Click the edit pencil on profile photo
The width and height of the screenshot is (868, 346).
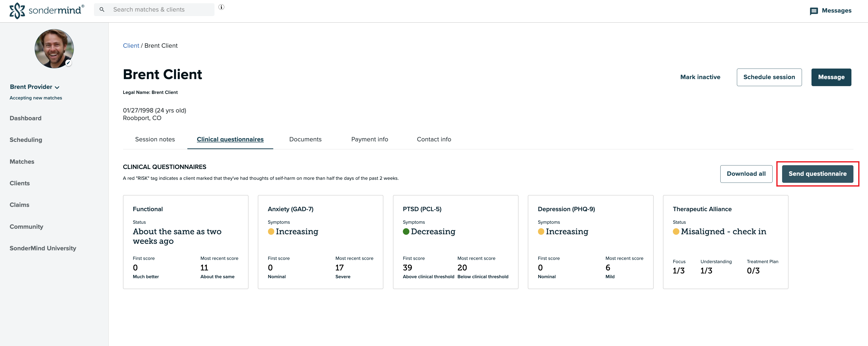click(68, 63)
